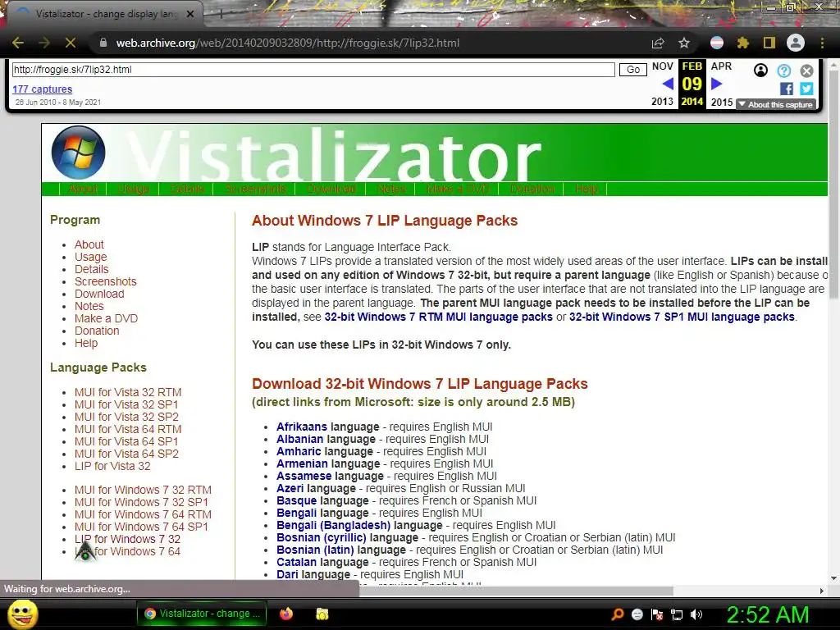Click the striped extension icon beside the star
The image size is (840, 630).
point(717,43)
